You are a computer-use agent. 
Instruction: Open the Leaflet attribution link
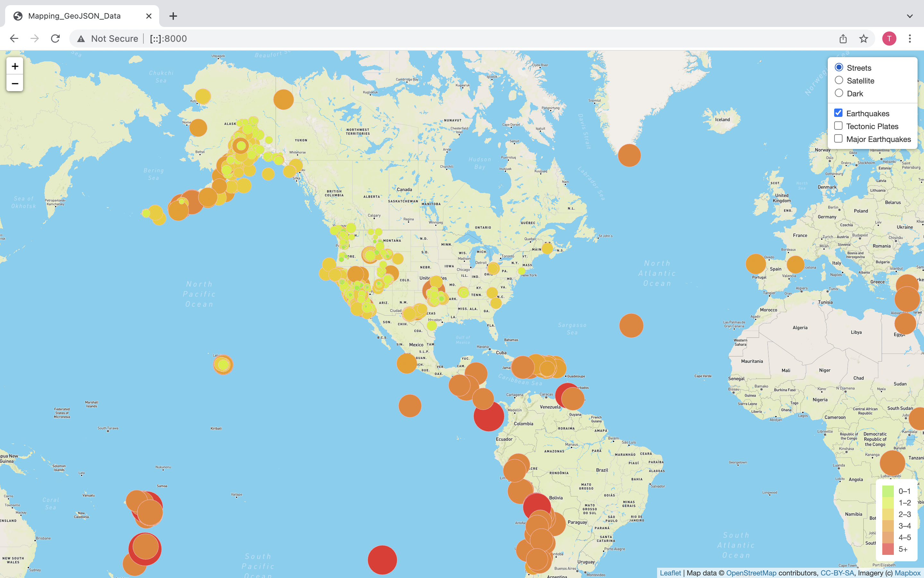point(670,573)
